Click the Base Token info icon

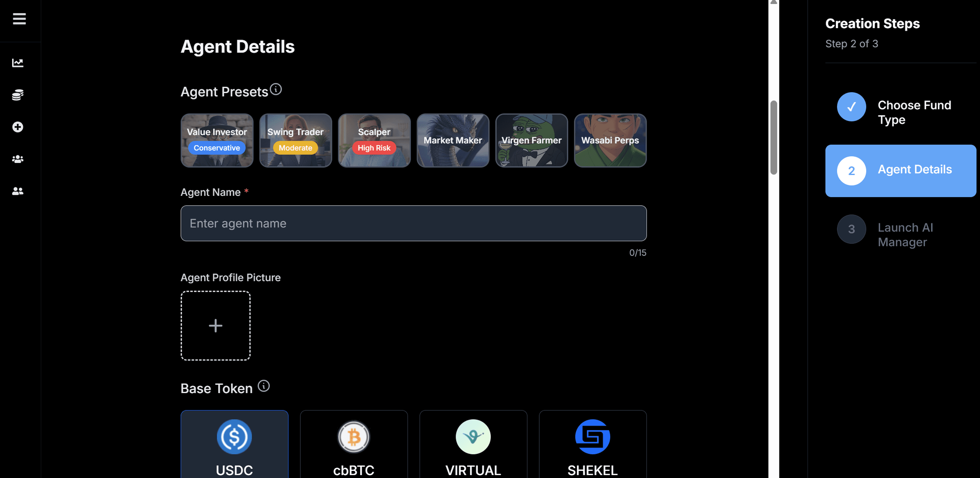[x=264, y=386]
